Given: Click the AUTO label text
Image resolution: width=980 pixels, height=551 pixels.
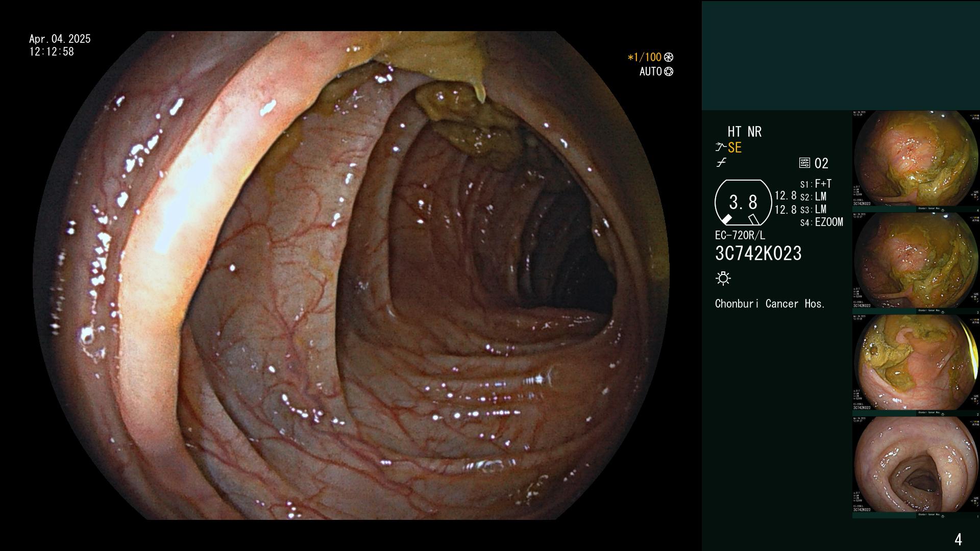Looking at the screenshot, I should click(651, 72).
